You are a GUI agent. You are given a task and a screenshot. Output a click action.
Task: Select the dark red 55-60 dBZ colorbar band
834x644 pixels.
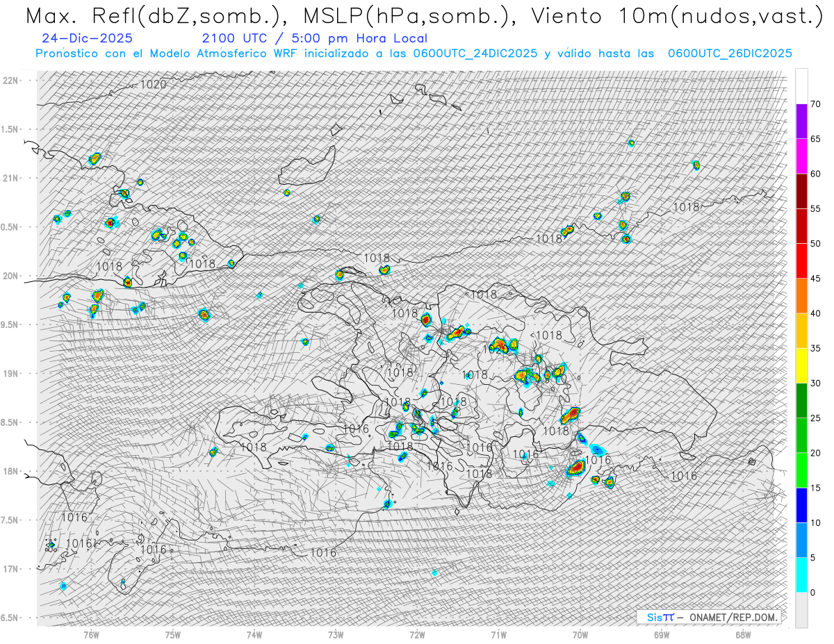801,191
